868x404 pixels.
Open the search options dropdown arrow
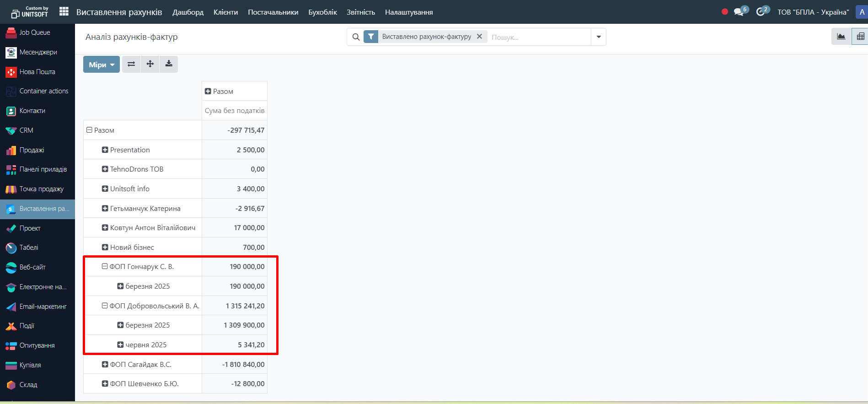(598, 37)
